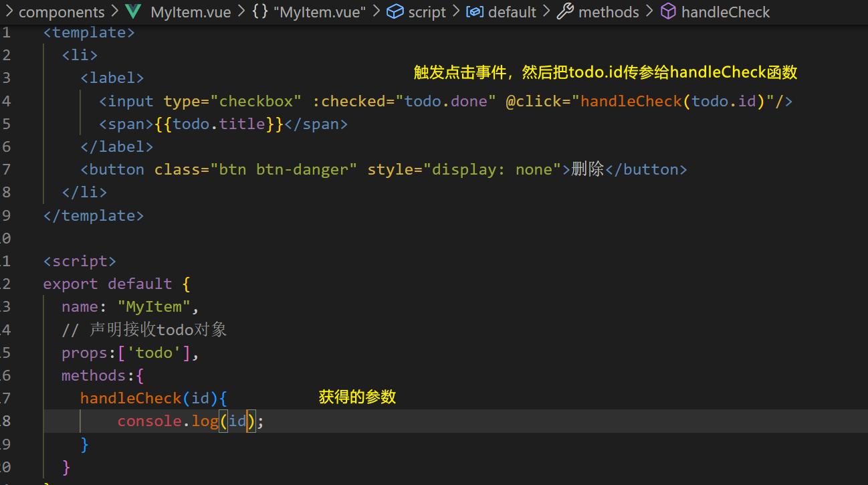Click the wrench icon beside methods breadcrumb
This screenshot has height=485, width=868.
(565, 12)
